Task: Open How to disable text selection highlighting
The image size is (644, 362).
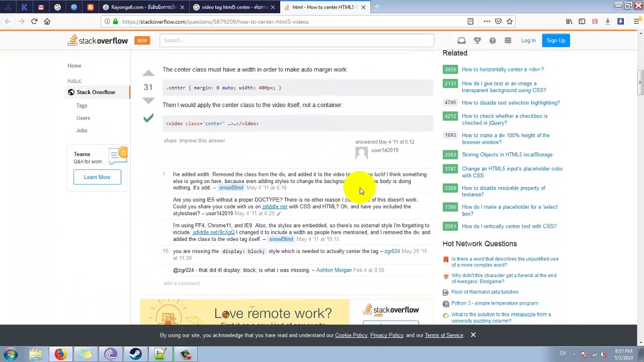Action: tap(511, 103)
